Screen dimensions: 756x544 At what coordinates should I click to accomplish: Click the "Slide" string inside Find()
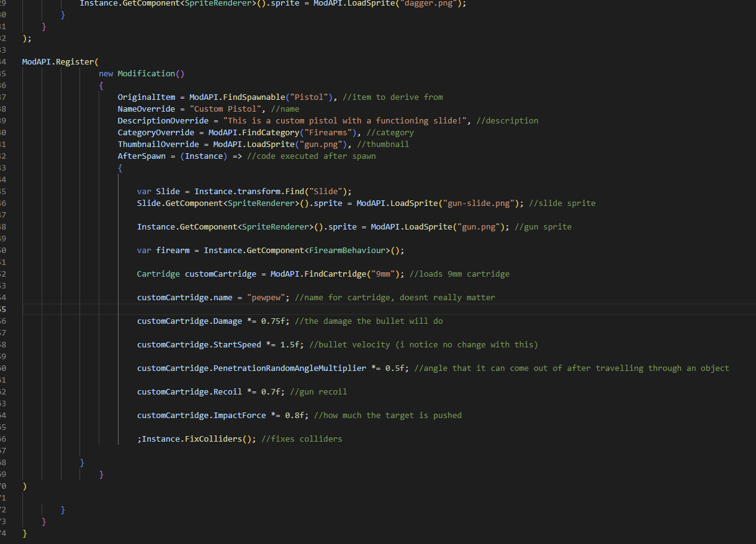(x=325, y=191)
